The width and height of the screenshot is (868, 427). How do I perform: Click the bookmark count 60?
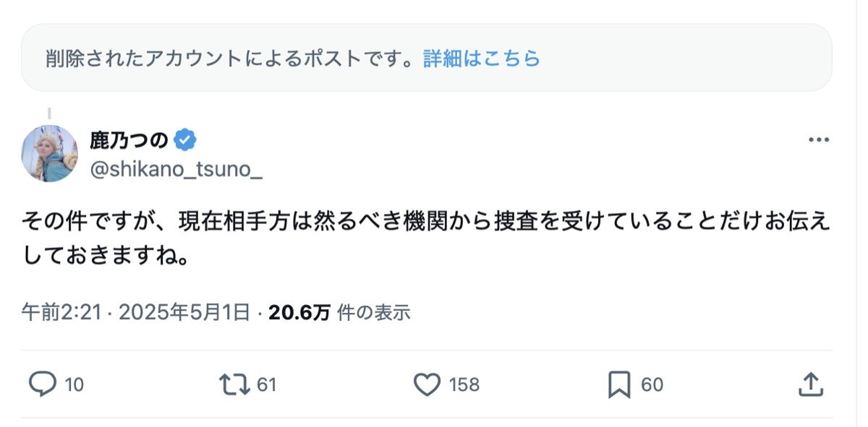652,385
